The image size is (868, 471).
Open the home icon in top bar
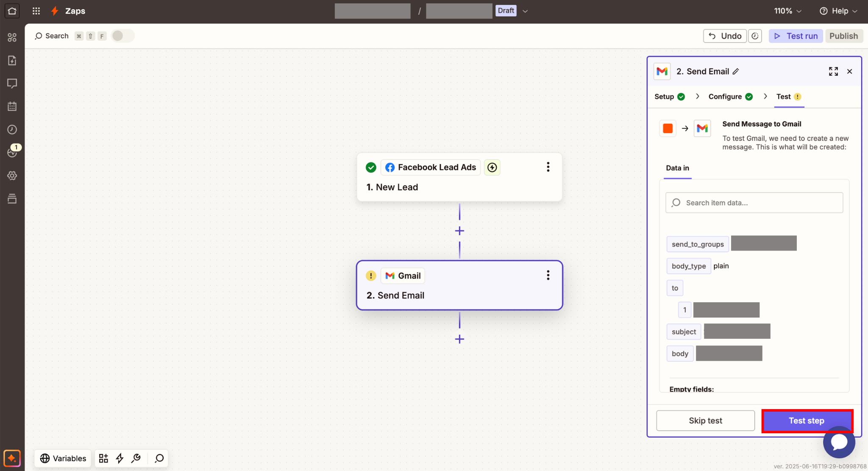point(12,11)
